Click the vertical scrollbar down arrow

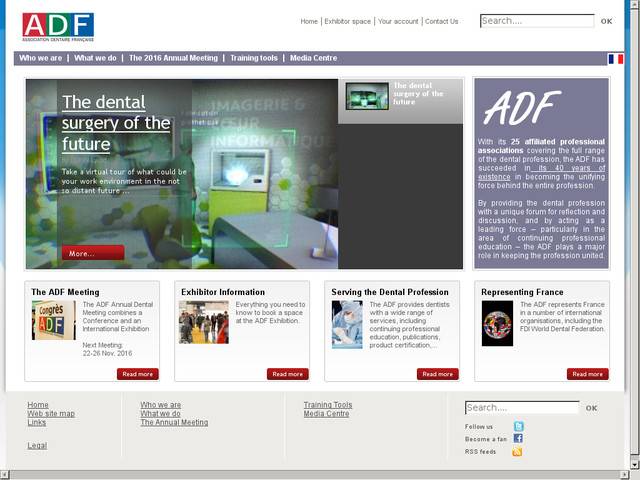pyautogui.click(x=635, y=464)
